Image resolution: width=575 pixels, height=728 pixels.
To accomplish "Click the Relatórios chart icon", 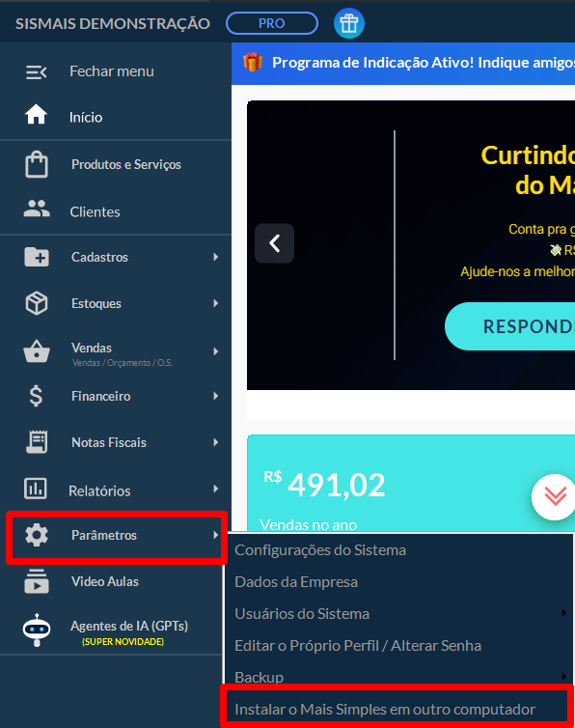I will pyautogui.click(x=36, y=489).
